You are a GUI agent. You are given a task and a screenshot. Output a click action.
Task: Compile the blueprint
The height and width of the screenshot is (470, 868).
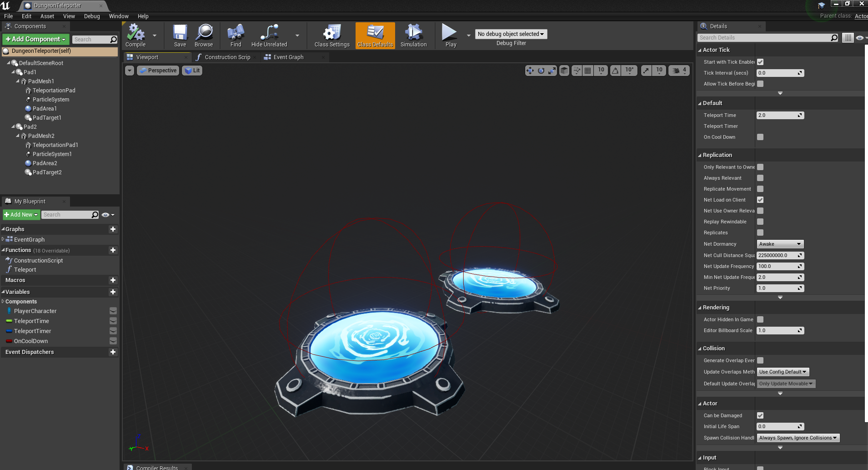coord(135,35)
